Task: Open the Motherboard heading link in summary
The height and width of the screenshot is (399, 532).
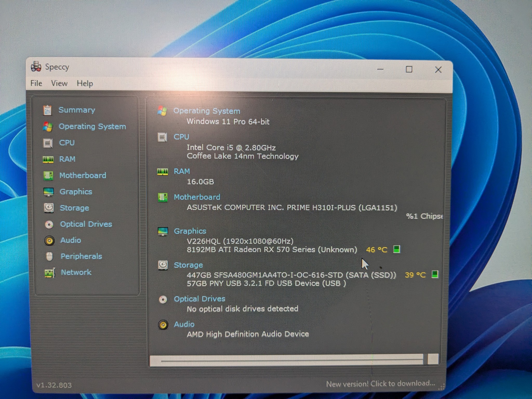Action: click(197, 197)
